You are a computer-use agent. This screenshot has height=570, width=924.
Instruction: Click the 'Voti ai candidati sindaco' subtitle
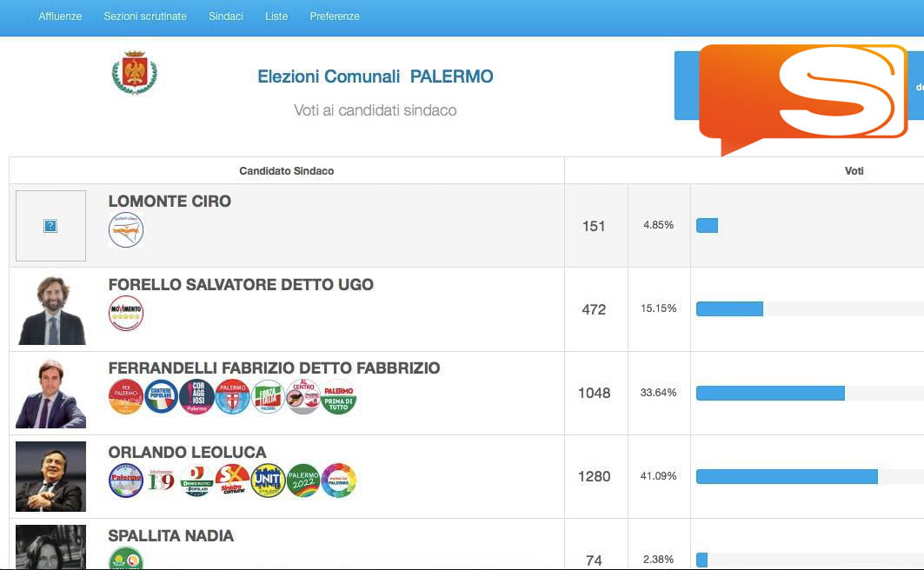[376, 110]
